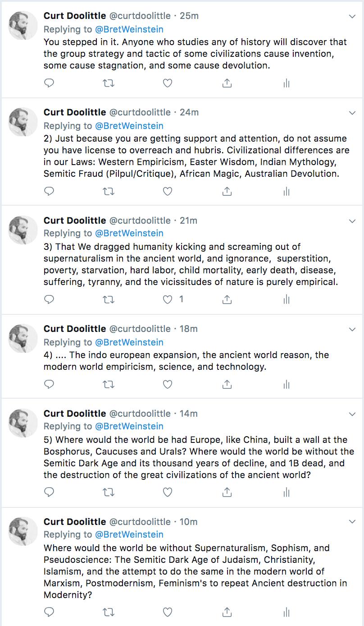Viewport: 364px width, 626px height.
Task: Open more-options chevron on the 10m tweet
Action: pyautogui.click(x=353, y=522)
